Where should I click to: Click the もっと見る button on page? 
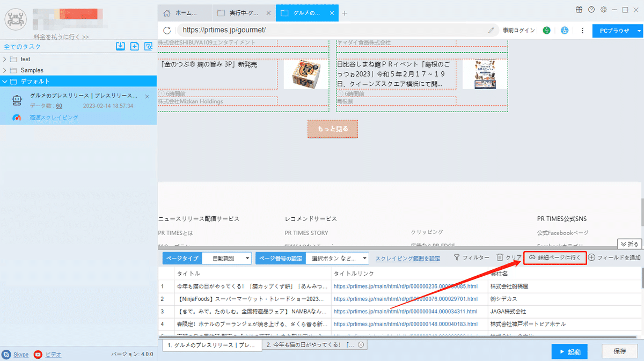pos(333,129)
